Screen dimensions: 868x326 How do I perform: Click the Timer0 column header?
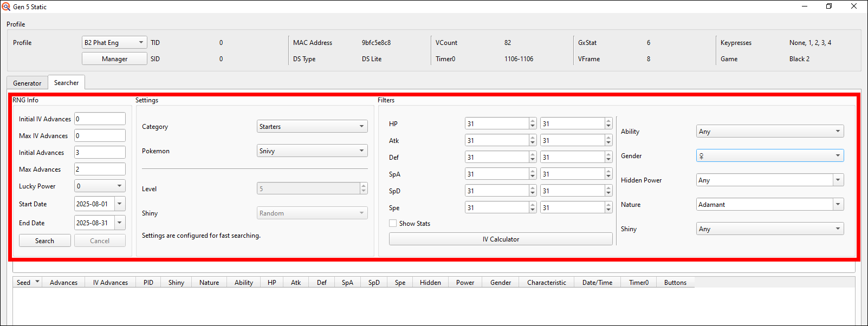pos(639,282)
